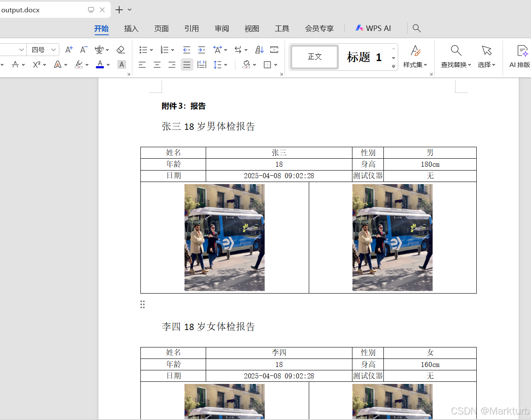Open the 会员专享 tab
Image resolution: width=531 pixels, height=420 pixels.
(319, 28)
